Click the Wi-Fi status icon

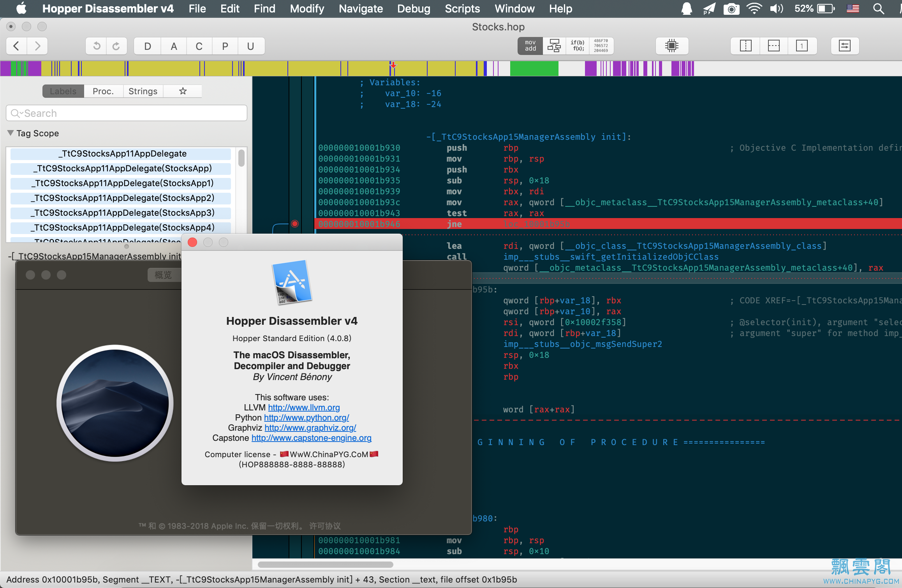click(754, 9)
